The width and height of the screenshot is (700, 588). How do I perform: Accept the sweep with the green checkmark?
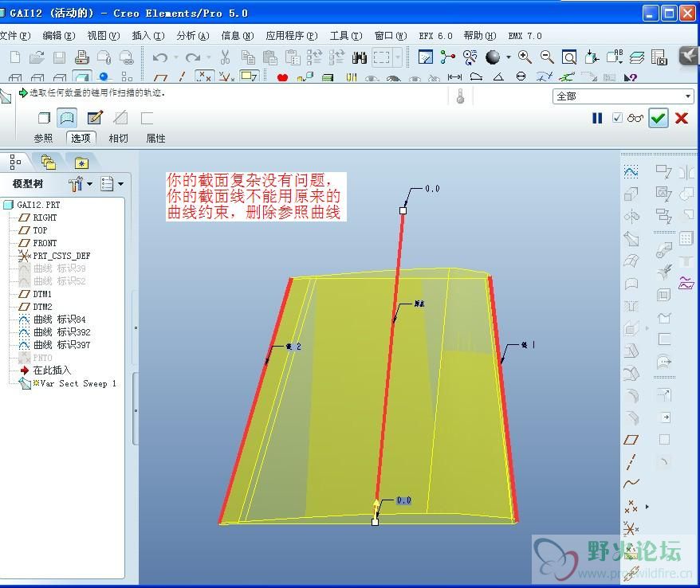click(x=659, y=118)
